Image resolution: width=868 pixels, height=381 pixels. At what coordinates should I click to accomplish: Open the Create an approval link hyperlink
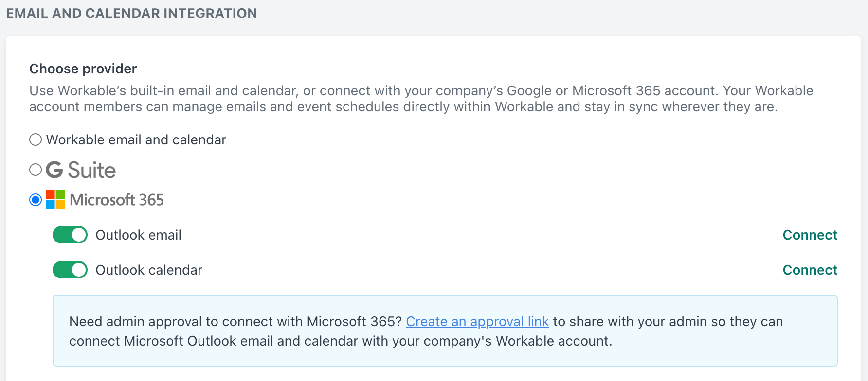(x=477, y=322)
